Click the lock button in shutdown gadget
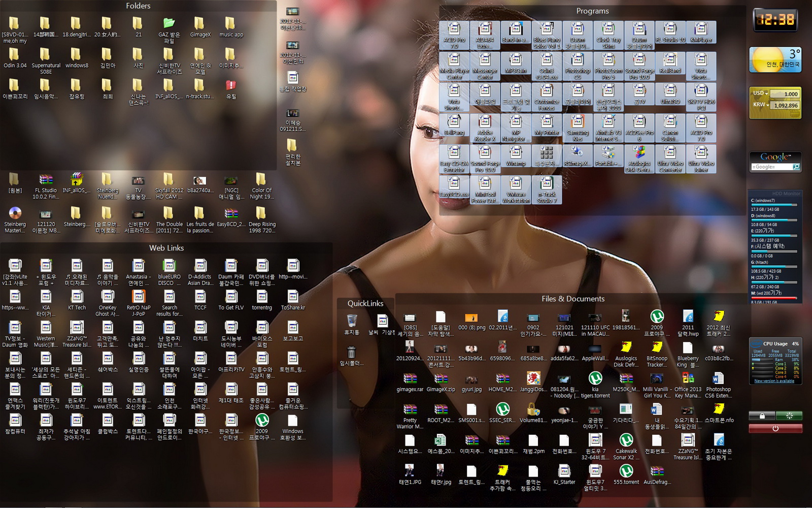The image size is (812, 508). (x=762, y=416)
